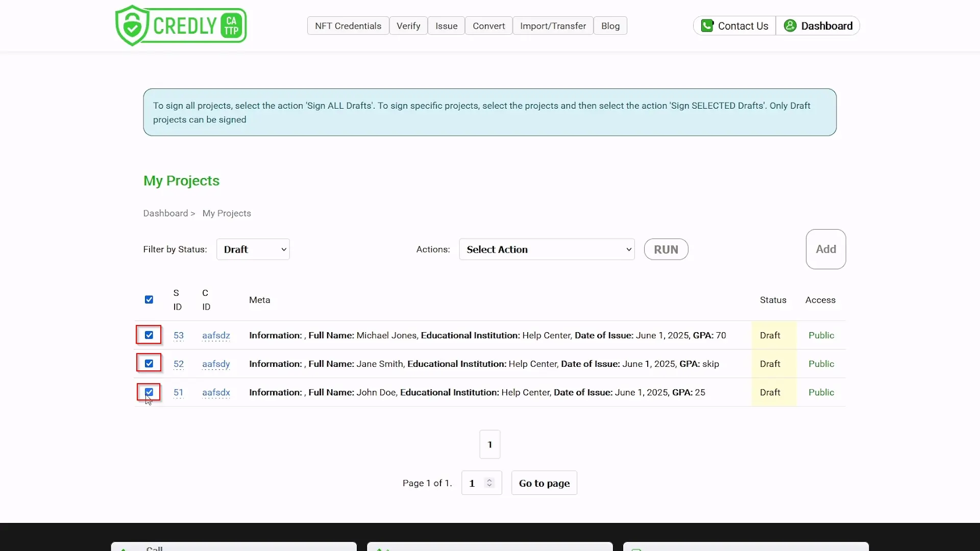The width and height of the screenshot is (980, 551).
Task: Uncheck the checkbox for project 52
Action: tap(149, 364)
